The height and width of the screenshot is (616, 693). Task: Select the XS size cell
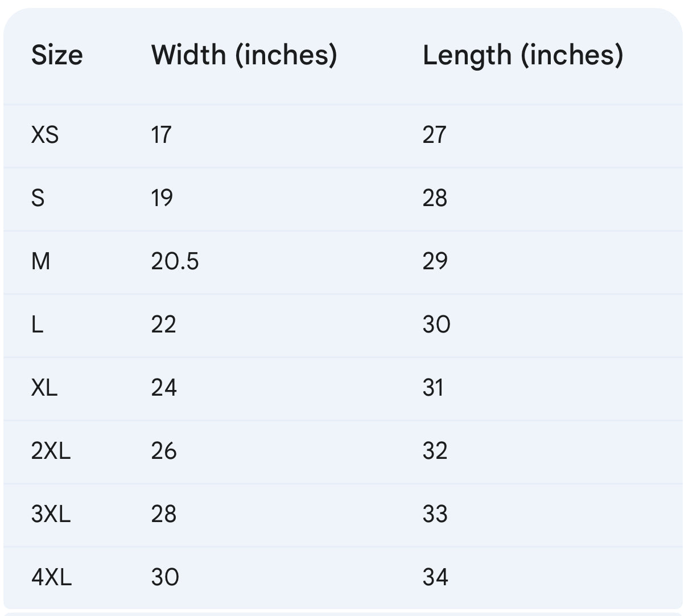[45, 135]
